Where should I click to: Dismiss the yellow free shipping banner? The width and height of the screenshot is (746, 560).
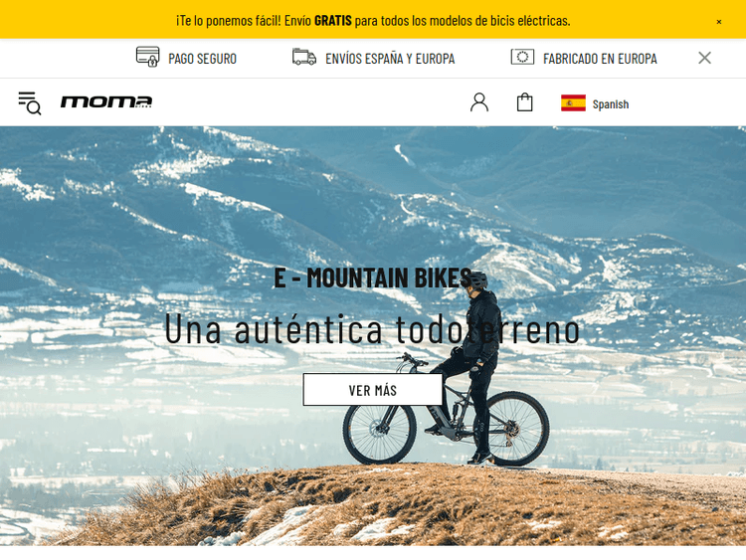coord(719,22)
